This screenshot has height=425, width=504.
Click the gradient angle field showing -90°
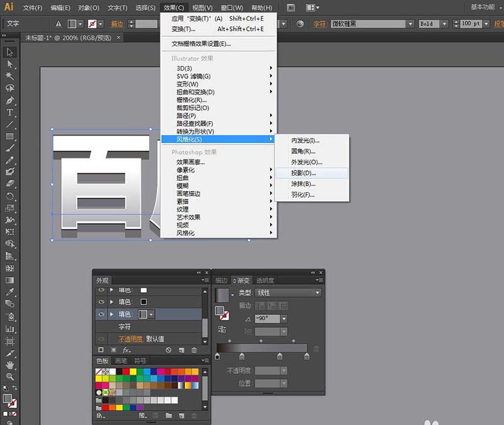click(x=268, y=319)
